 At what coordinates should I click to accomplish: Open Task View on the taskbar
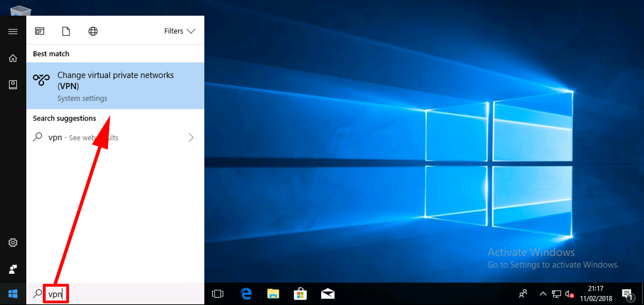217,294
